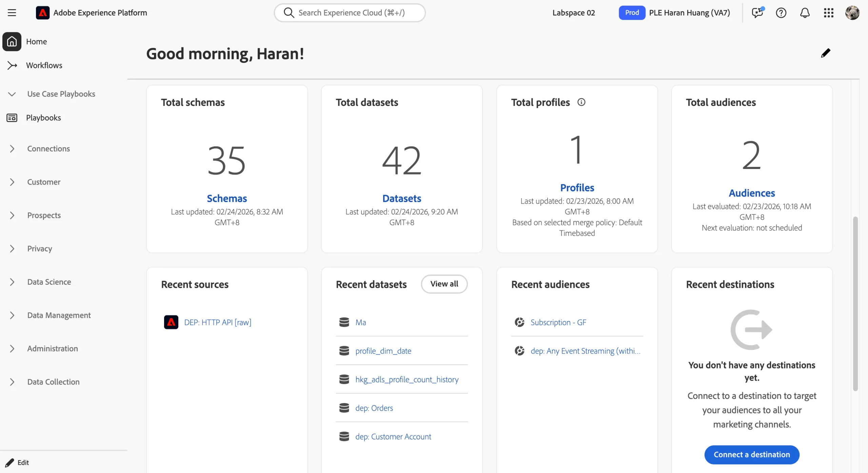
Task: Click the View all datasets button
Action: pos(444,284)
